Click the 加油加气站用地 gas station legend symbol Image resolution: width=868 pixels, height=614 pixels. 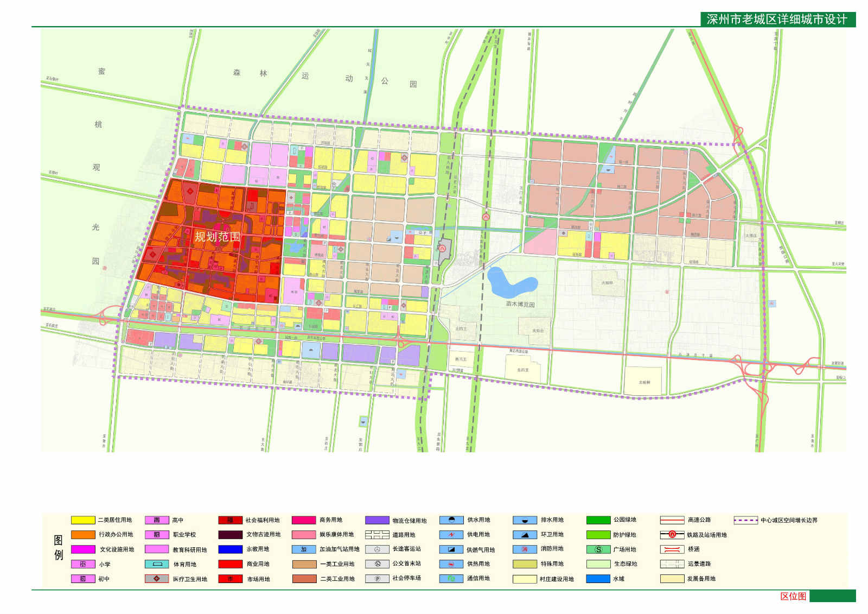[x=304, y=549]
